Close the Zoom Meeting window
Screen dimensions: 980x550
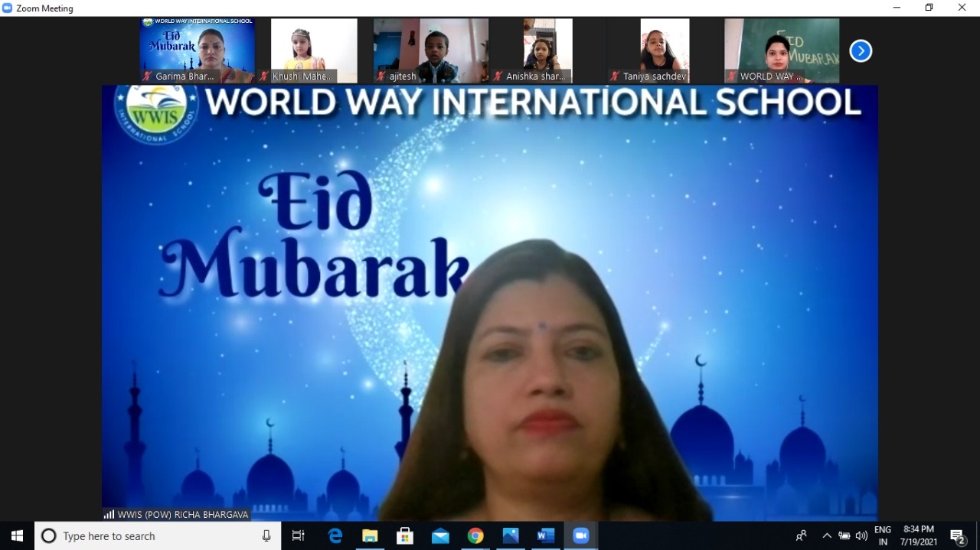click(962, 8)
